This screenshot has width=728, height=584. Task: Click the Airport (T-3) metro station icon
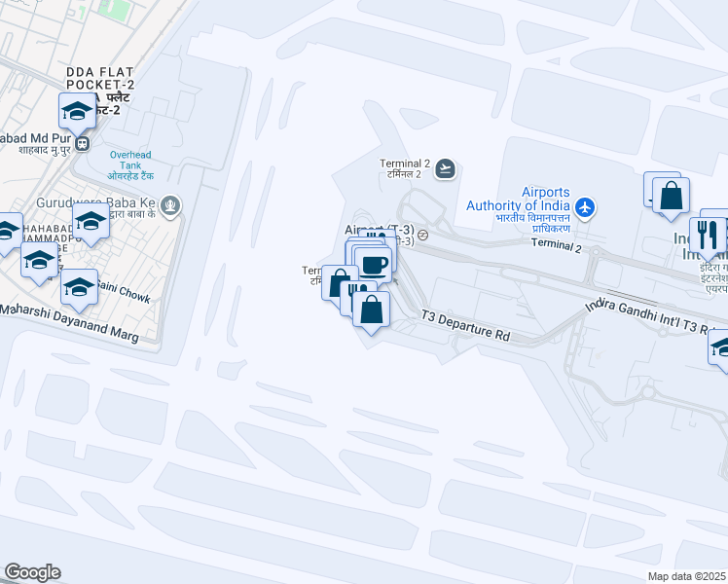pos(422,236)
